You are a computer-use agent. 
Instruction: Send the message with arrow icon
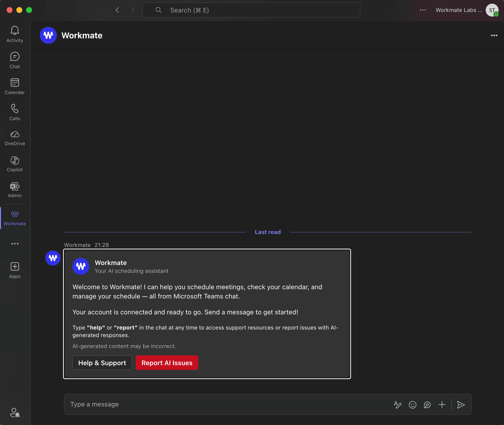[x=461, y=405]
